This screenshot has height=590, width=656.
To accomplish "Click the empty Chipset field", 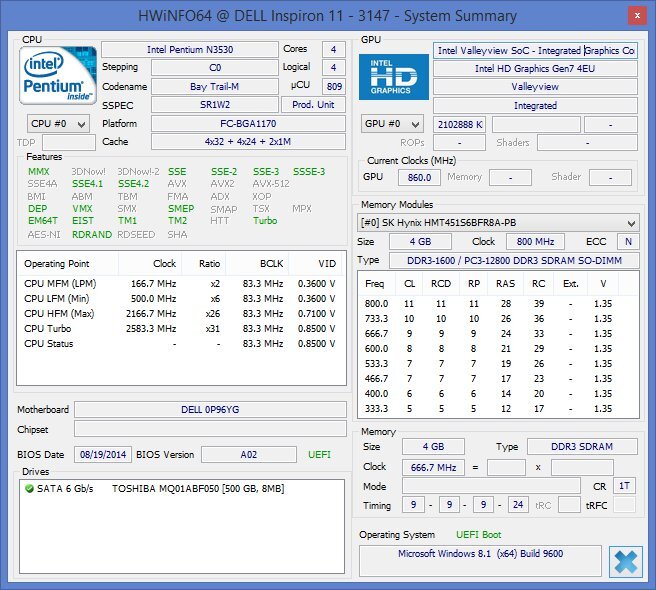I will pos(210,429).
